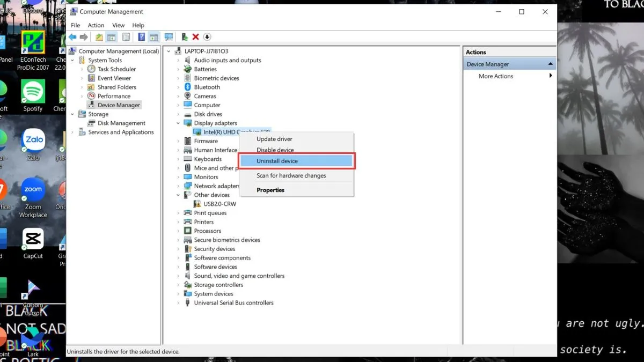Select Device Manager in the Actions pane

[x=488, y=63]
